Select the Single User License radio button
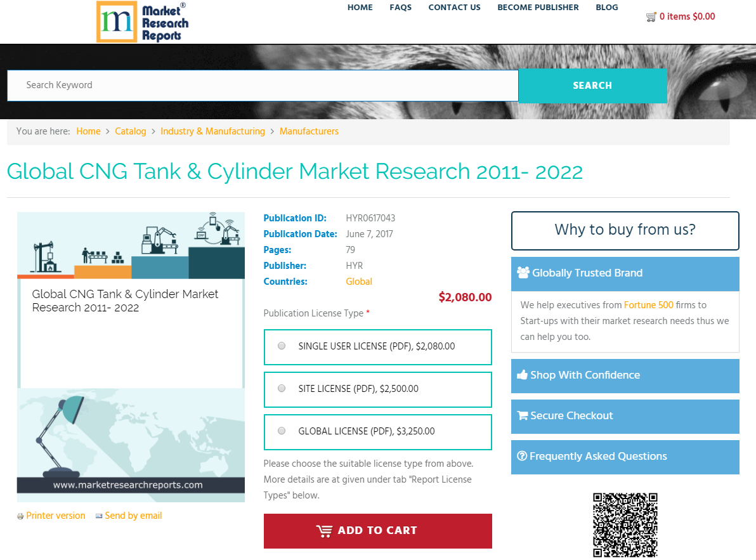The width and height of the screenshot is (756, 560). [x=281, y=346]
